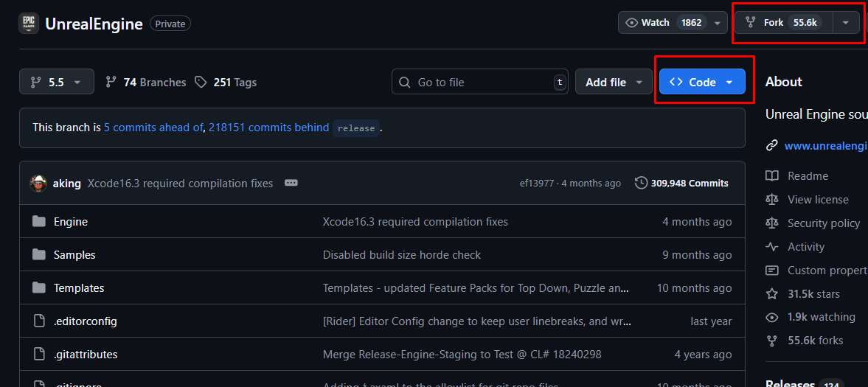This screenshot has height=387, width=868.
Task: View the 74 Branches link
Action: (x=146, y=83)
